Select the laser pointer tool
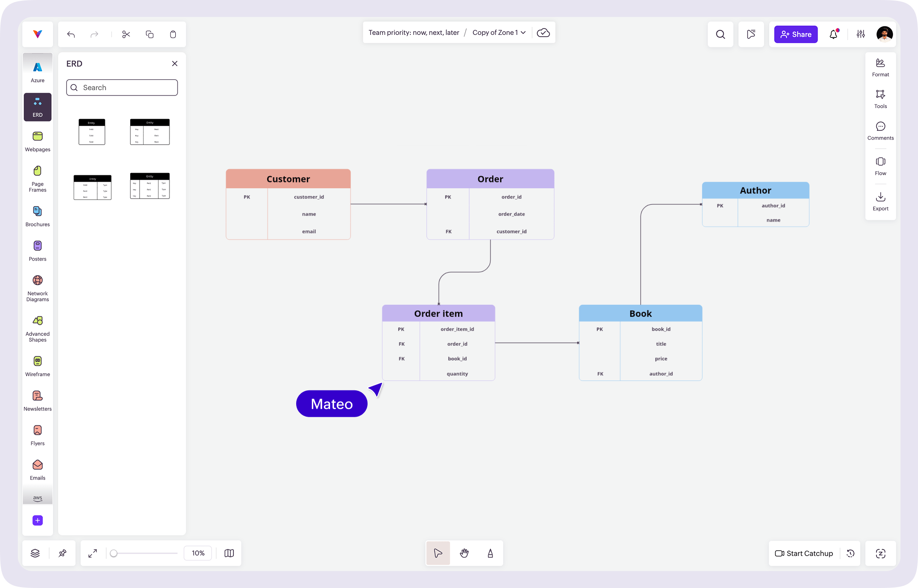This screenshot has width=918, height=588. click(x=490, y=553)
